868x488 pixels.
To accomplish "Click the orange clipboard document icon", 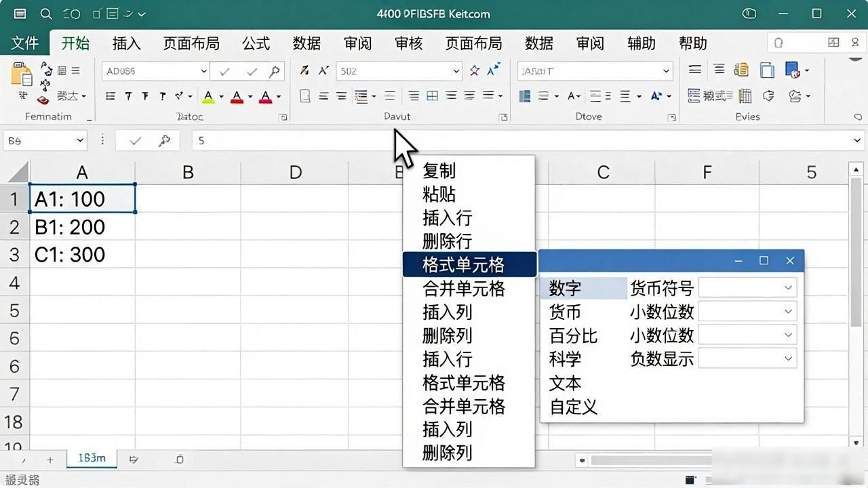I will pyautogui.click(x=741, y=70).
